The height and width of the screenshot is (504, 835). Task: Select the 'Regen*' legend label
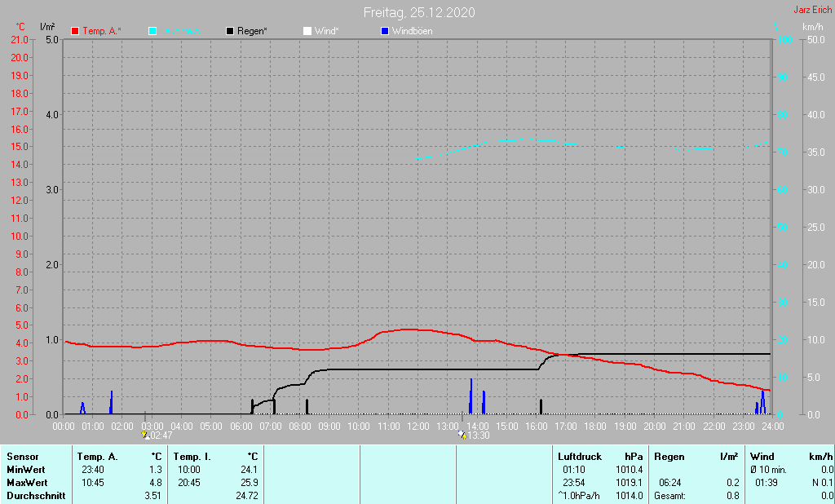point(252,31)
